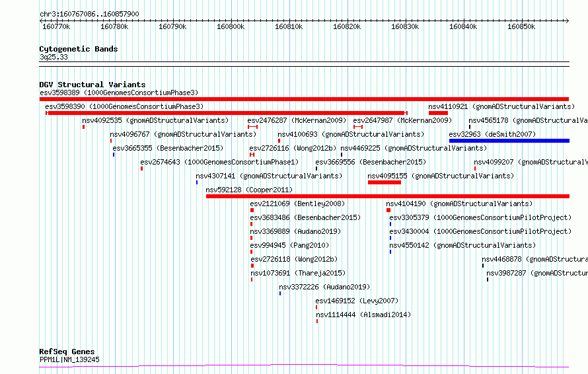
Task: Open the nsv3987287 variant label
Action: coord(537,273)
